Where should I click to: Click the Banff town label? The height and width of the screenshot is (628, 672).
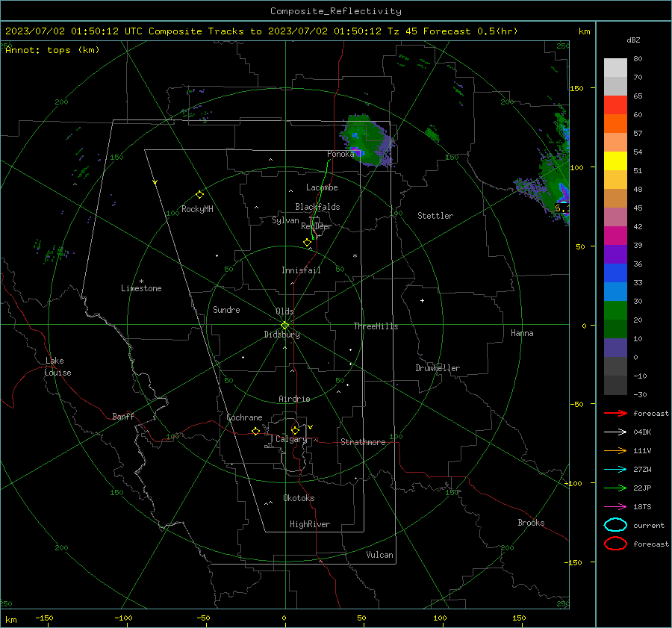coord(123,417)
